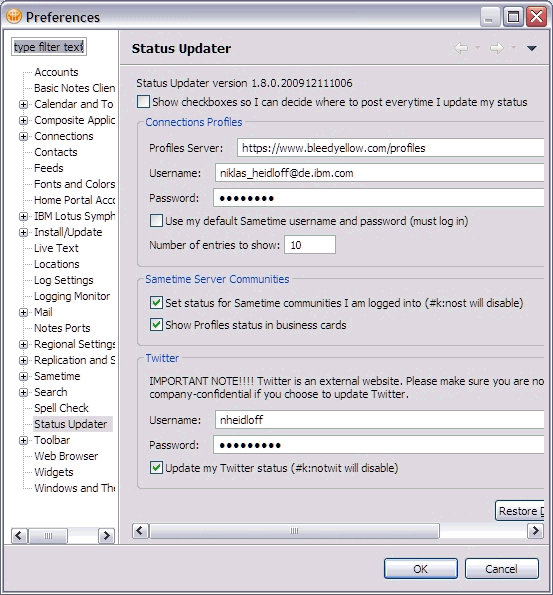Click the Connections Profiles Password field
Viewport: 553px width, 595px height.
pyautogui.click(x=378, y=198)
